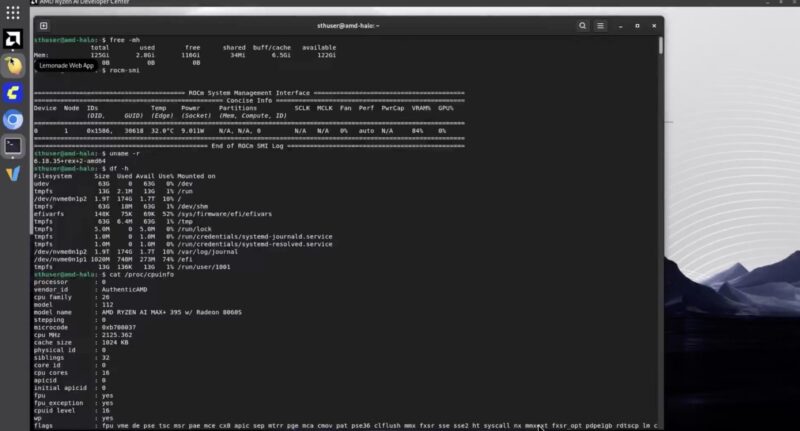
Task: Click the free memory value 118Gi
Action: (191, 55)
